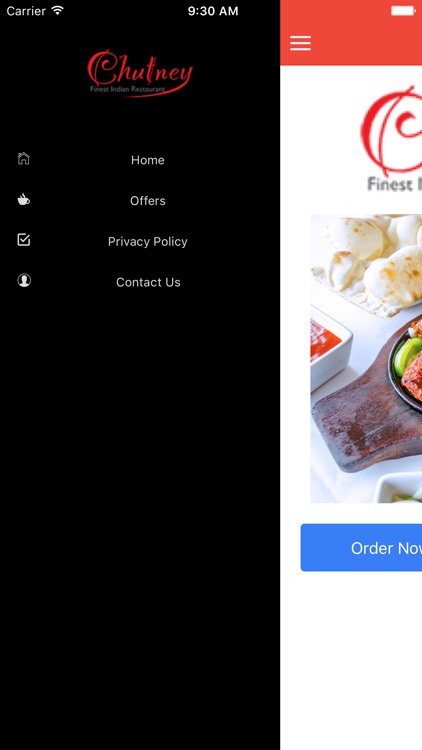Click the Chutney logo in the drawer
Image resolution: width=422 pixels, height=750 pixels.
coord(140,73)
